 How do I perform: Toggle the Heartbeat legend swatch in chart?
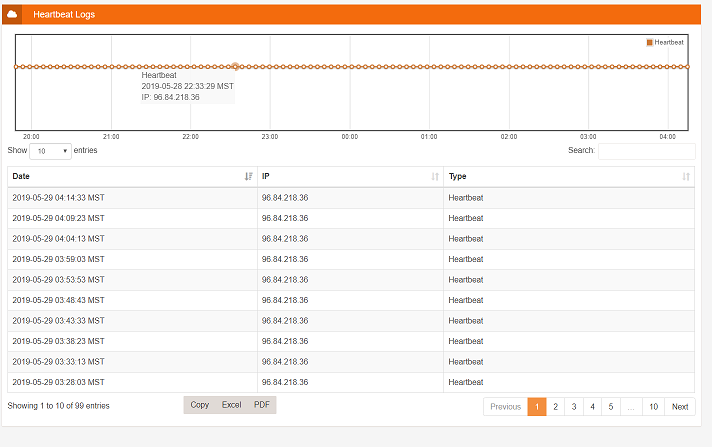point(649,42)
